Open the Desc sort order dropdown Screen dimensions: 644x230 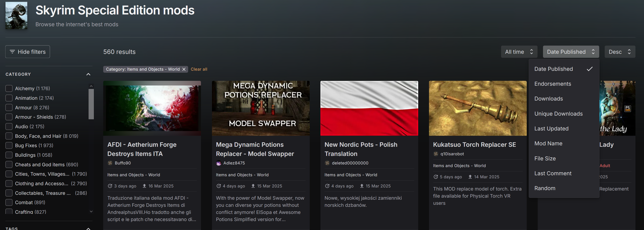(620, 52)
